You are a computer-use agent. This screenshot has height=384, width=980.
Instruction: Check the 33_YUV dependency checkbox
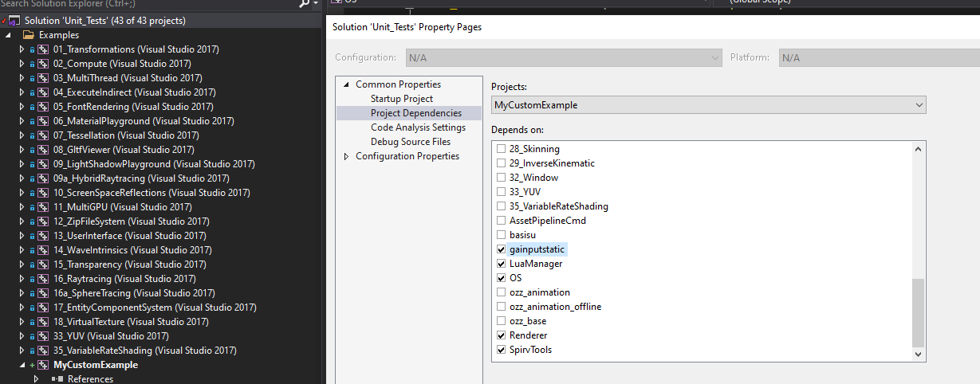[x=502, y=192]
